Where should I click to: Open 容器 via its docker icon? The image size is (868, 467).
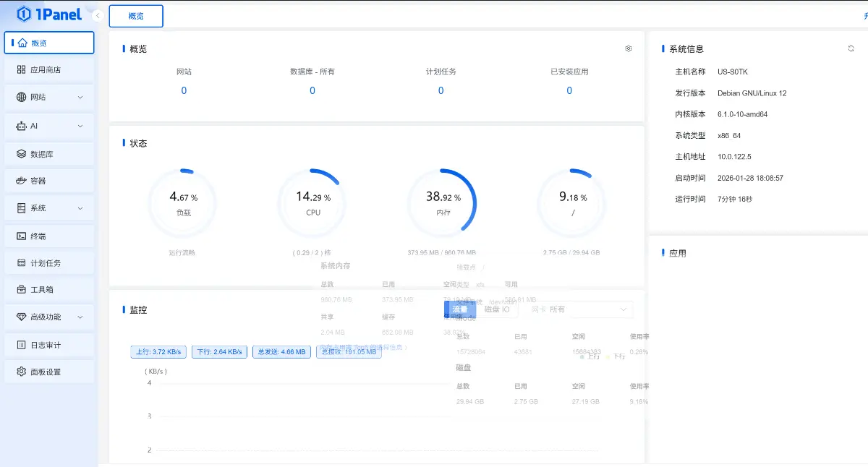pyautogui.click(x=22, y=181)
